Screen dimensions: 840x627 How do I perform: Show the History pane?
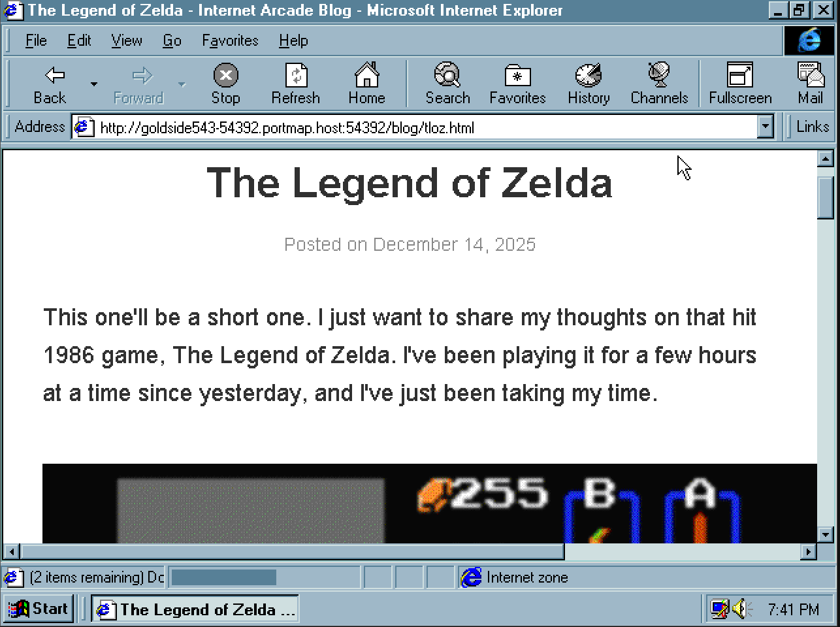589,84
